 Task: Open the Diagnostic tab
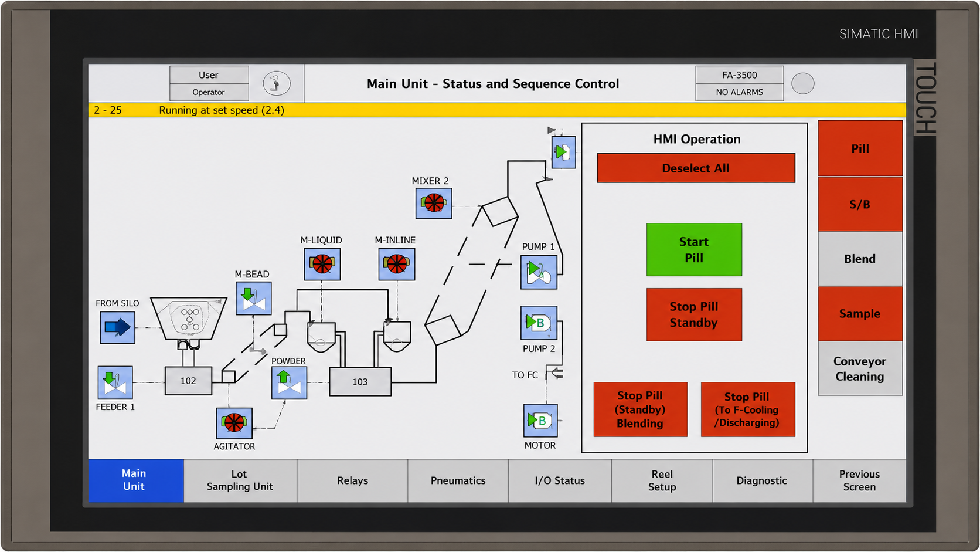(x=762, y=480)
